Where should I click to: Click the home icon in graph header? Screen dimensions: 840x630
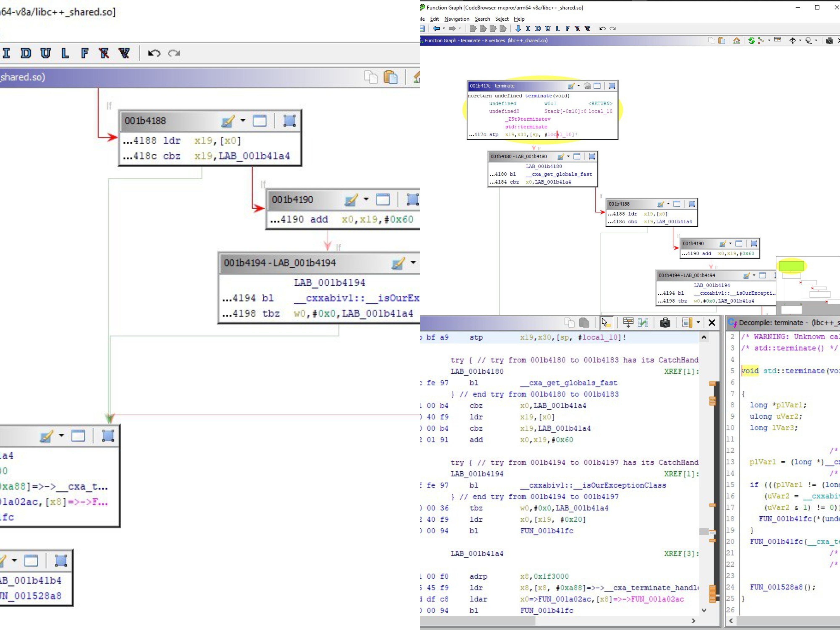736,41
